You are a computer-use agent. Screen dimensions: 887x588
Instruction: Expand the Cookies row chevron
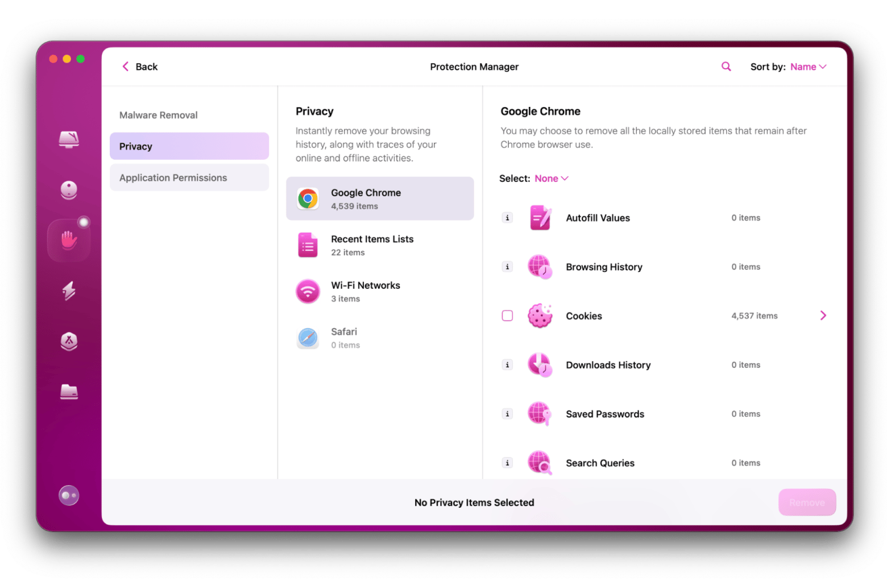point(823,316)
